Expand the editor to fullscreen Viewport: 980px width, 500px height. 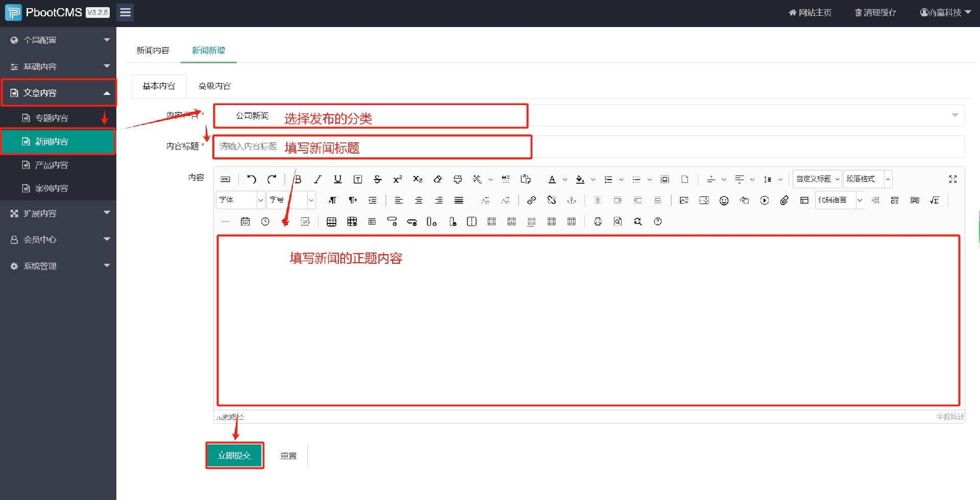[x=952, y=179]
